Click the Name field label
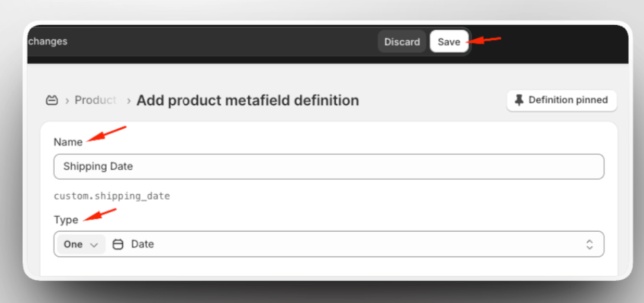Screen dimensions: 644x303 point(68,142)
